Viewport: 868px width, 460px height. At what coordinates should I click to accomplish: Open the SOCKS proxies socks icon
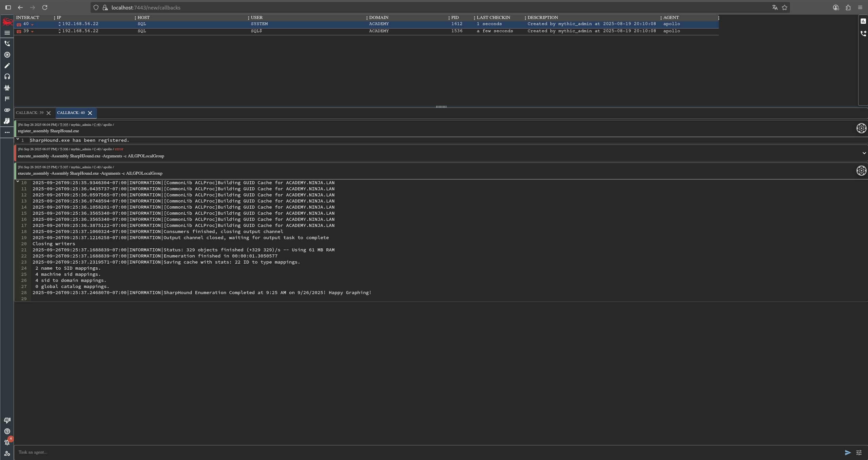pyautogui.click(x=7, y=121)
